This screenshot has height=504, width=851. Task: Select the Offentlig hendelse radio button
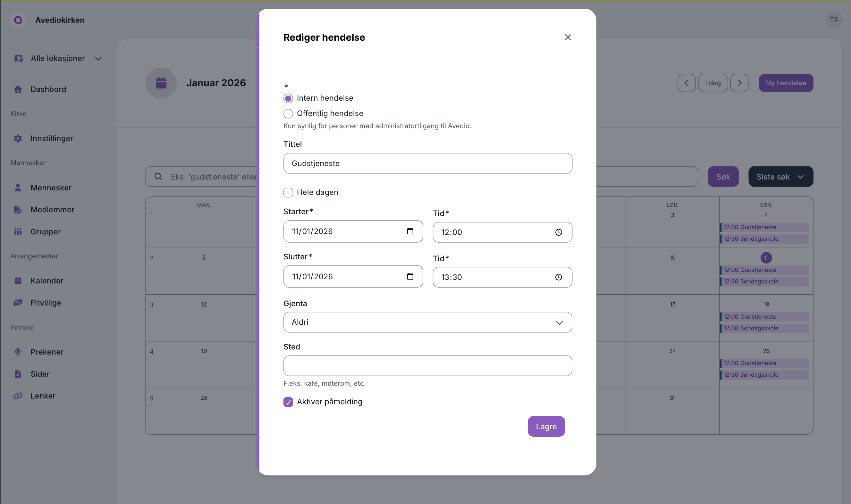click(x=288, y=113)
